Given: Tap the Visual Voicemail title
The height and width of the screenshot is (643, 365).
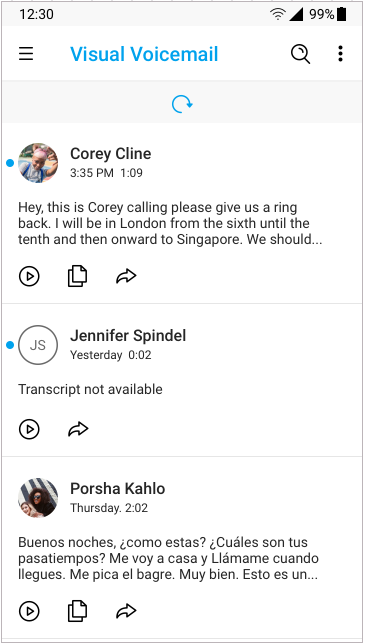Looking at the screenshot, I should (144, 54).
